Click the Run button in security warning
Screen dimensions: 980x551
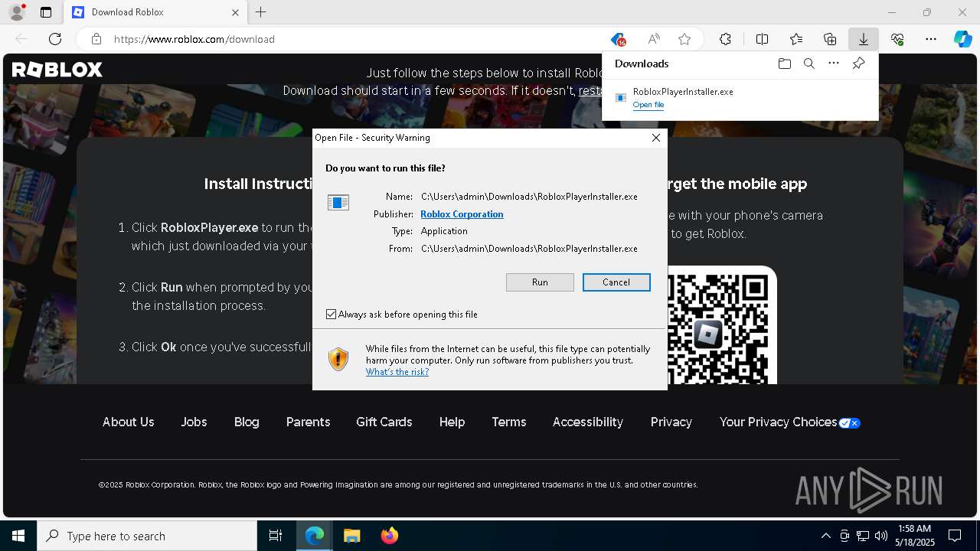pyautogui.click(x=540, y=282)
